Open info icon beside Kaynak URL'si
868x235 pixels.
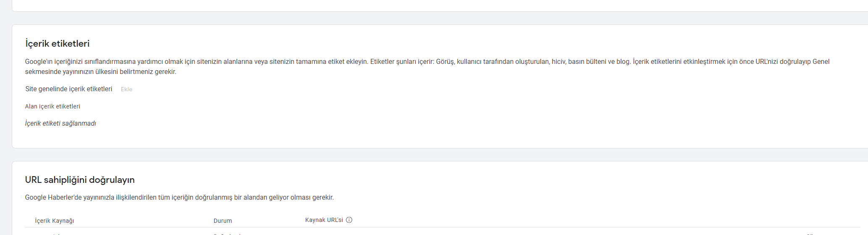click(349, 220)
